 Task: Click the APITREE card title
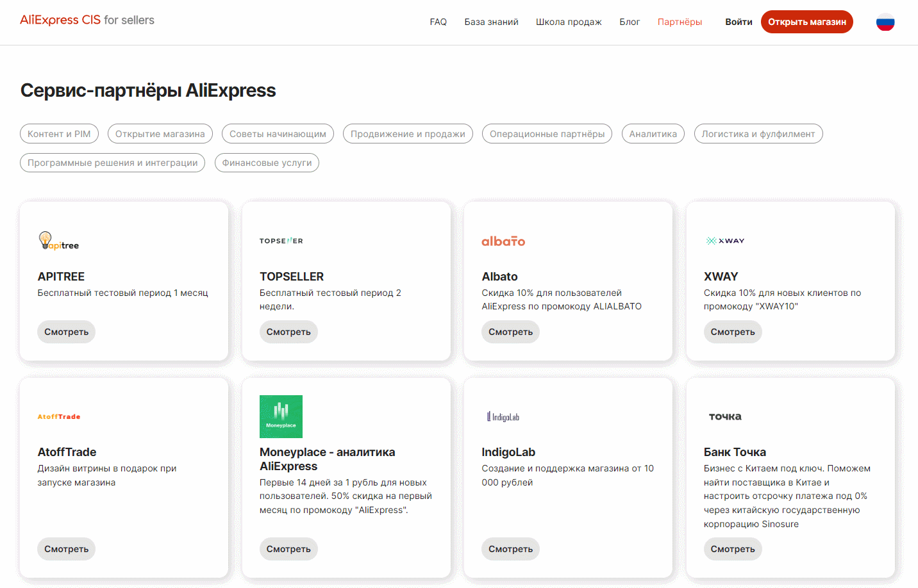coord(61,277)
